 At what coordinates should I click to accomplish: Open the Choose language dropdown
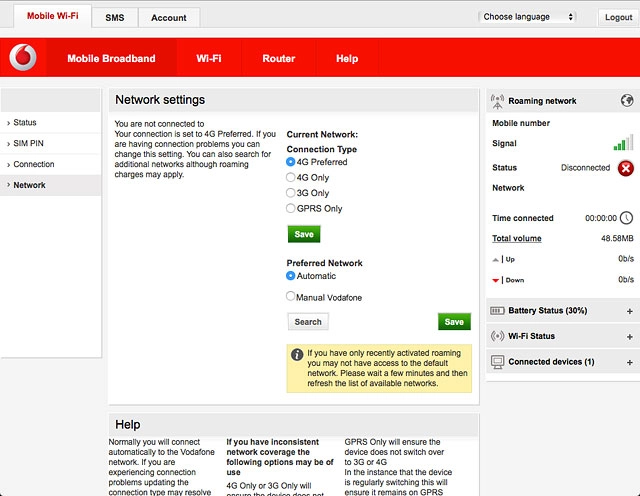(x=528, y=17)
